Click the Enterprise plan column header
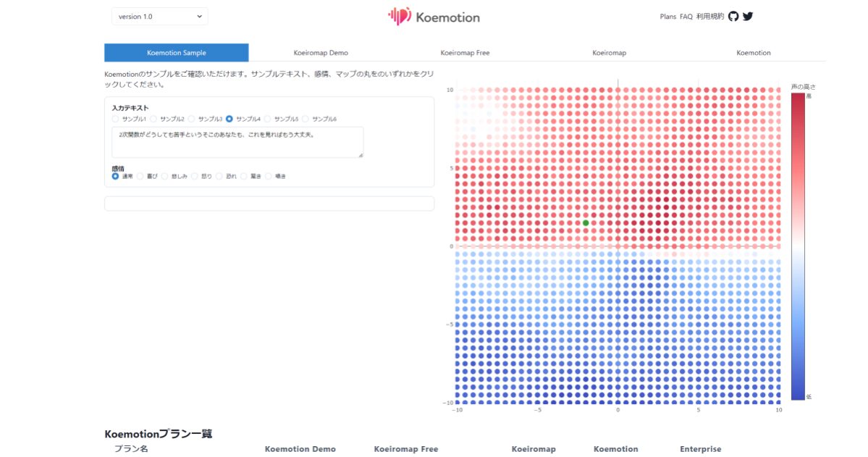Image resolution: width=868 pixels, height=457 pixels. click(700, 449)
